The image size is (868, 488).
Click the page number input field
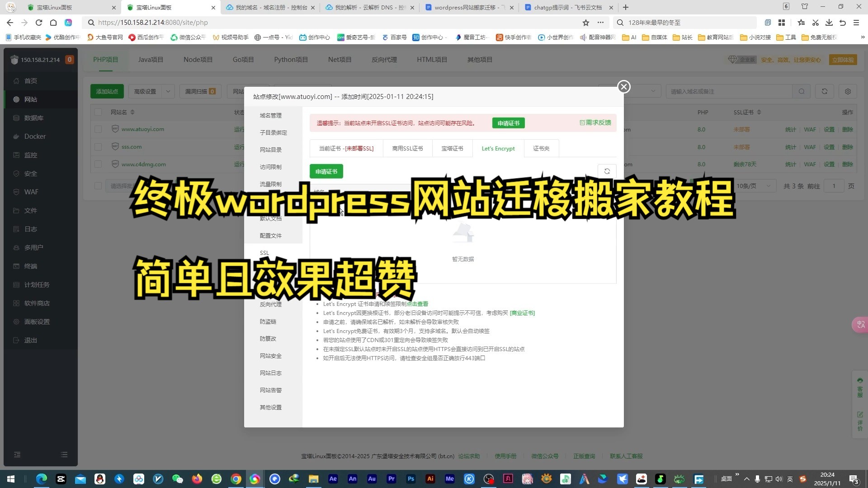834,186
